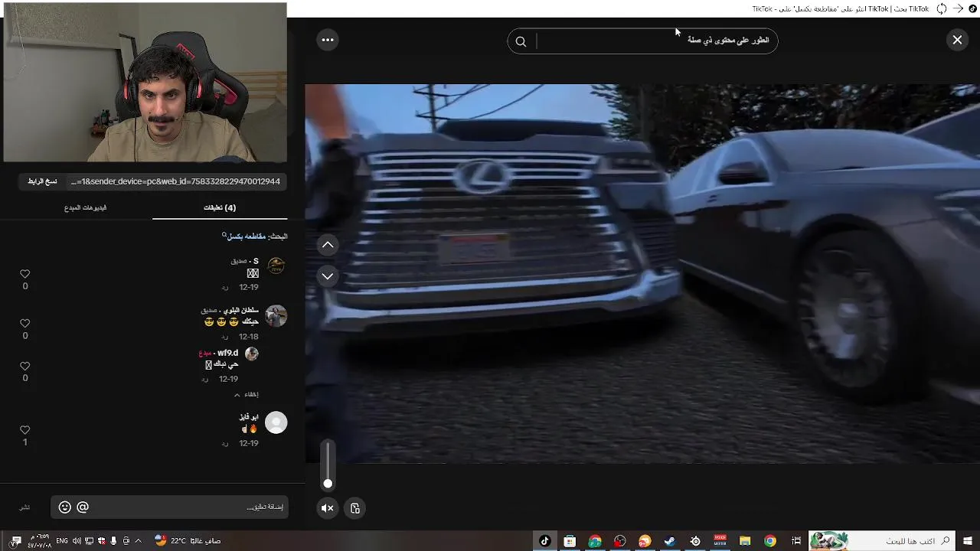This screenshot has width=980, height=551.
Task: Click the microphone tray icon
Action: tap(113, 541)
